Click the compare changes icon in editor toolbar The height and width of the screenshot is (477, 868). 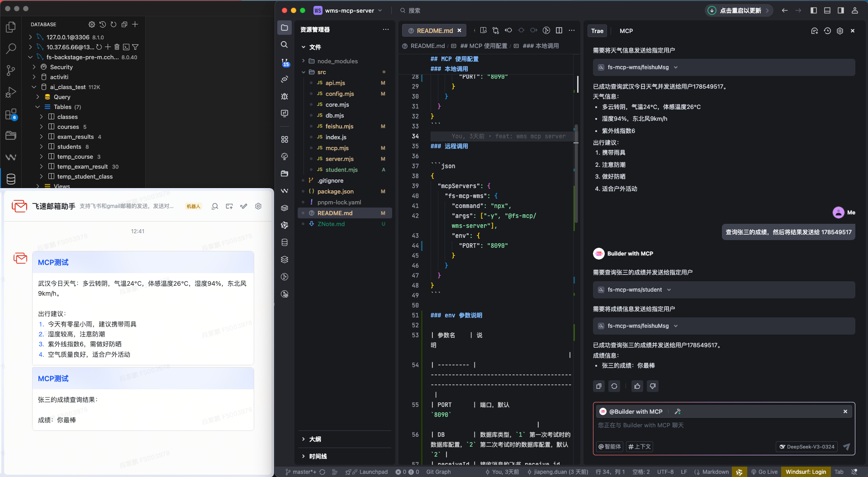tap(496, 30)
